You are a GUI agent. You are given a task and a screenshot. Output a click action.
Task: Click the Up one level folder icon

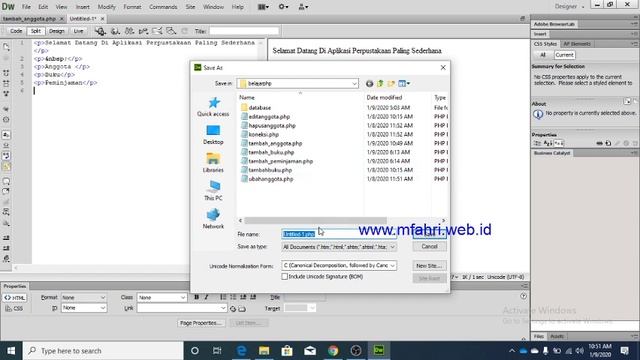tap(380, 84)
